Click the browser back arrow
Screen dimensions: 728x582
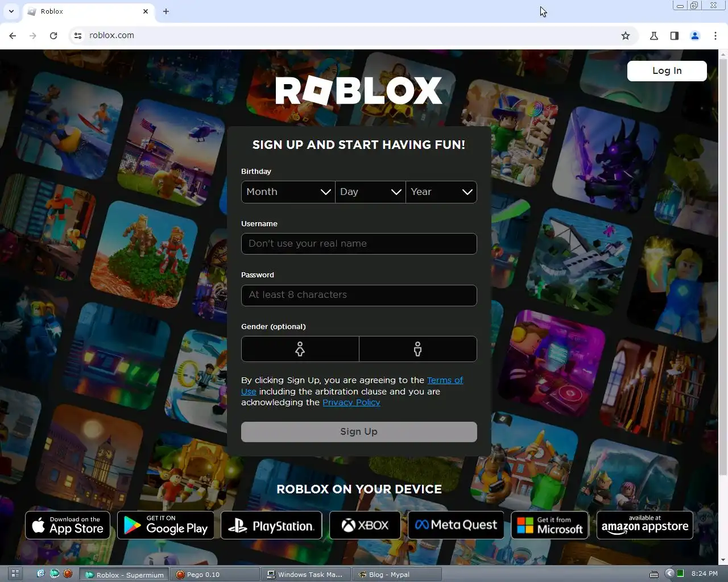pos(13,35)
